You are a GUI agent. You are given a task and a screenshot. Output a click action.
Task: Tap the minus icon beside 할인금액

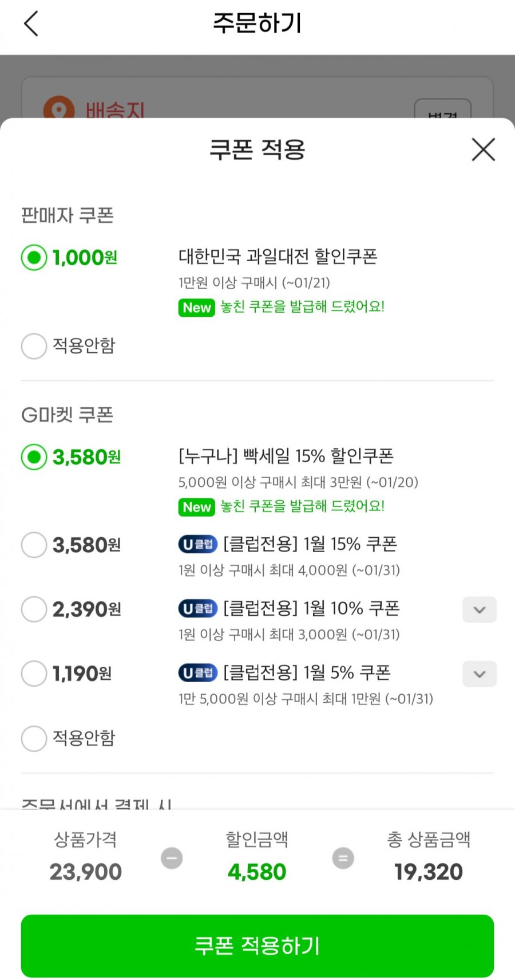pyautogui.click(x=172, y=858)
